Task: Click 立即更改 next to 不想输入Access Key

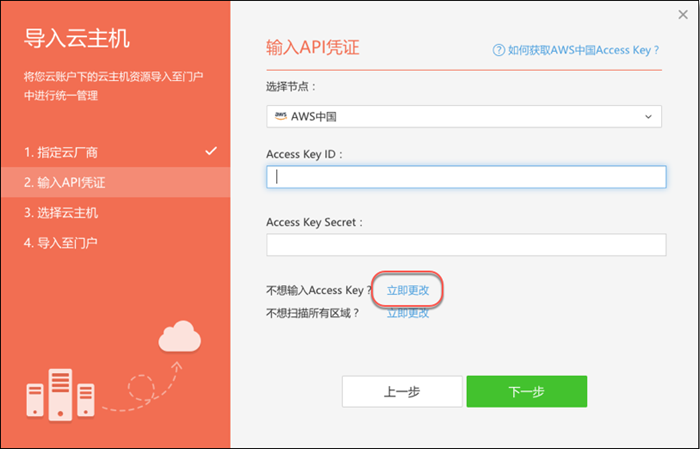Action: [x=408, y=290]
